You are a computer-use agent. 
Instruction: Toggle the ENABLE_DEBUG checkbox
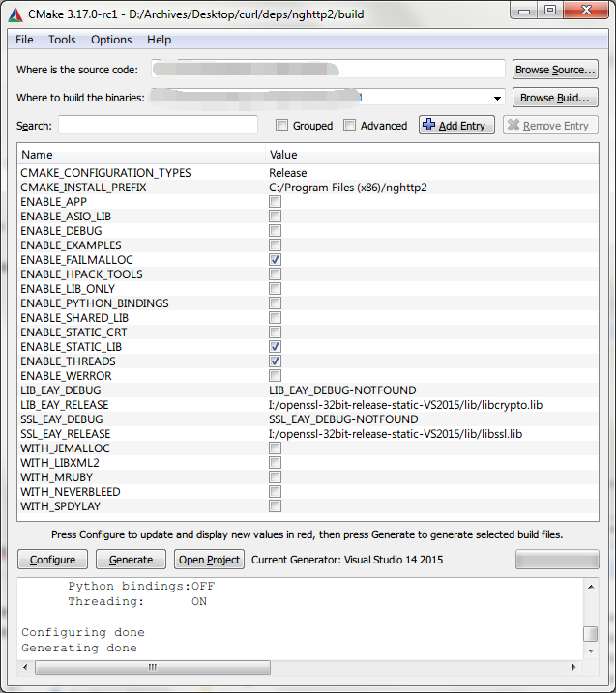(275, 231)
